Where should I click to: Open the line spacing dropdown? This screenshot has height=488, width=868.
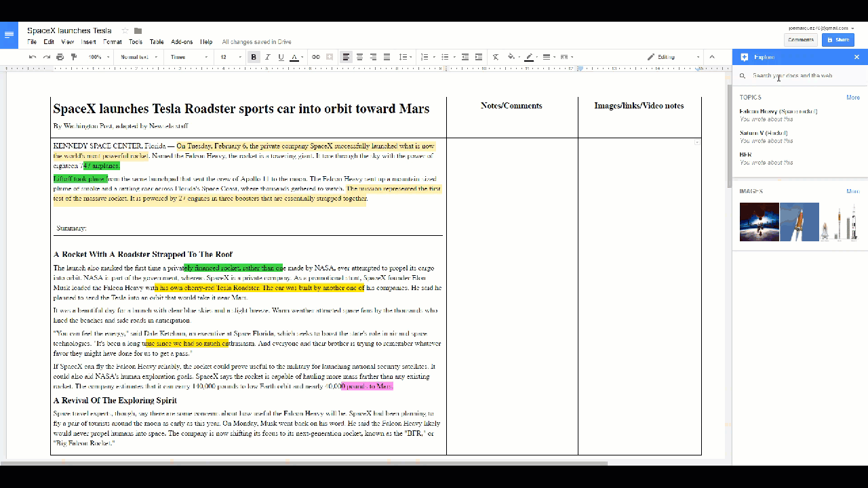tap(404, 57)
